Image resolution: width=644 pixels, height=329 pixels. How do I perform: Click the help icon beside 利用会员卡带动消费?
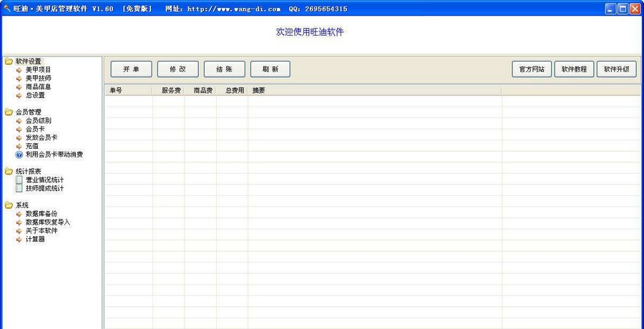[19, 155]
